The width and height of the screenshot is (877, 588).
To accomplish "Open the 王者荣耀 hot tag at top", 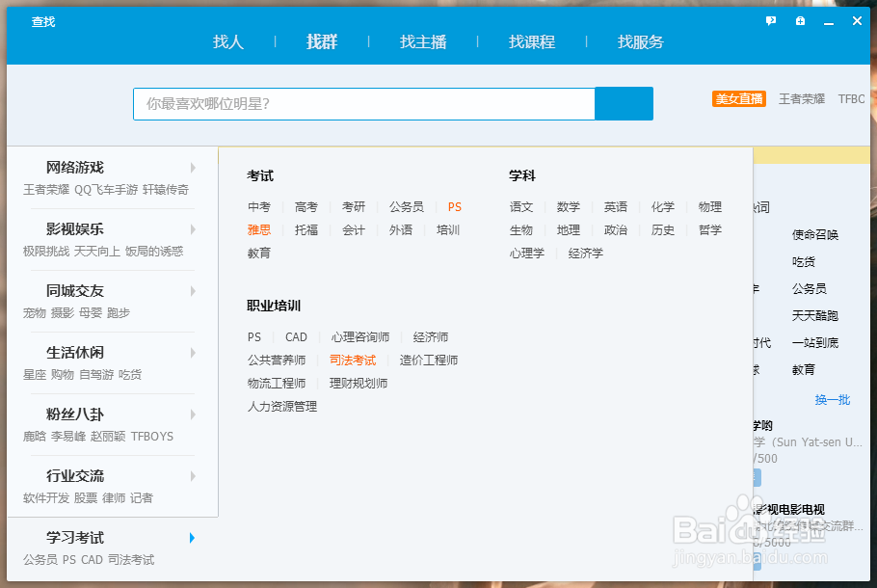I will (802, 99).
